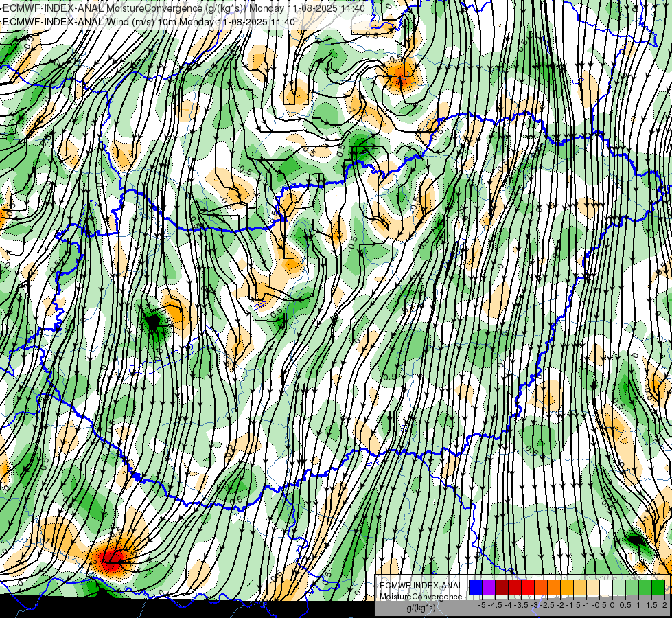Pick the lightest green swatch between 0 and 0.5
This screenshot has height=618, width=672.
click(619, 587)
